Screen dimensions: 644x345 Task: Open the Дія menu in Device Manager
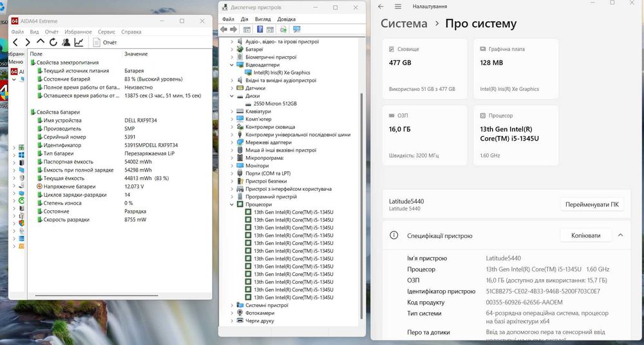244,19
